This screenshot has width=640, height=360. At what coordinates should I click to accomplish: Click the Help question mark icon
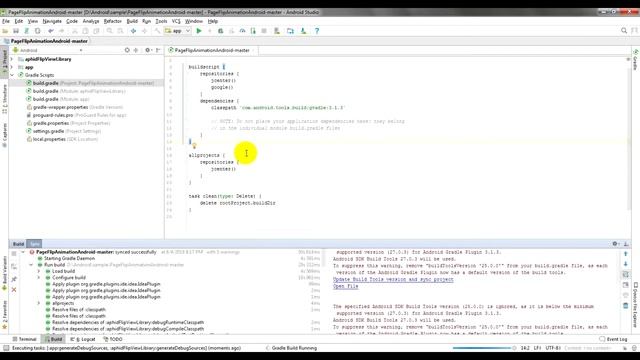click(x=317, y=31)
